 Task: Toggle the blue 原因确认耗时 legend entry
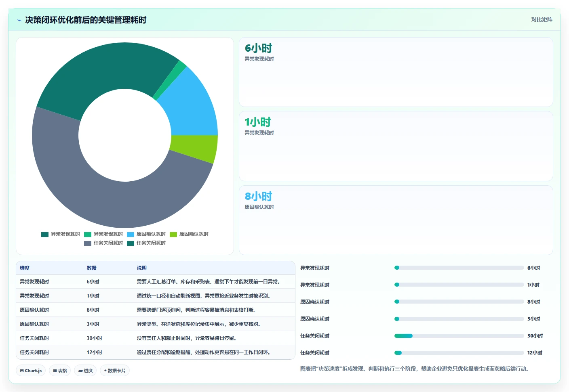pos(146,234)
